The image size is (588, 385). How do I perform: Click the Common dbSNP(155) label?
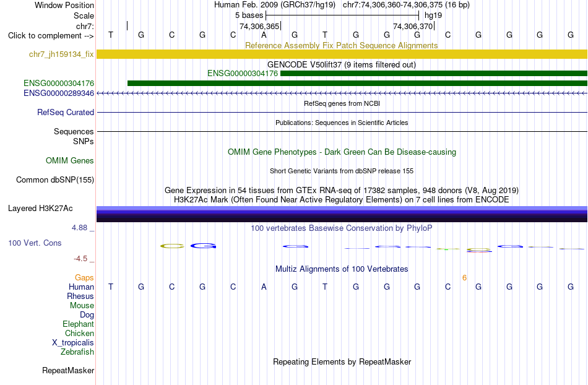click(55, 180)
